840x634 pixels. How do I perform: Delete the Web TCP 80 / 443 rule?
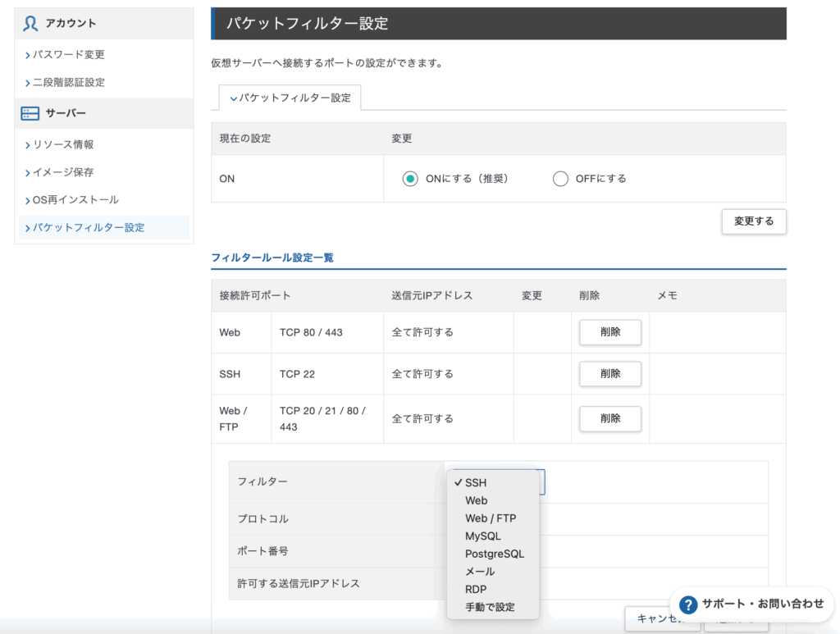click(x=610, y=332)
